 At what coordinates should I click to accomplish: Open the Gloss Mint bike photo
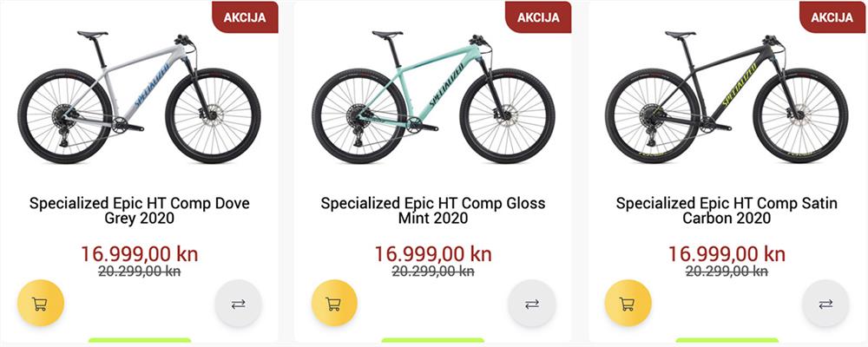[x=433, y=97]
